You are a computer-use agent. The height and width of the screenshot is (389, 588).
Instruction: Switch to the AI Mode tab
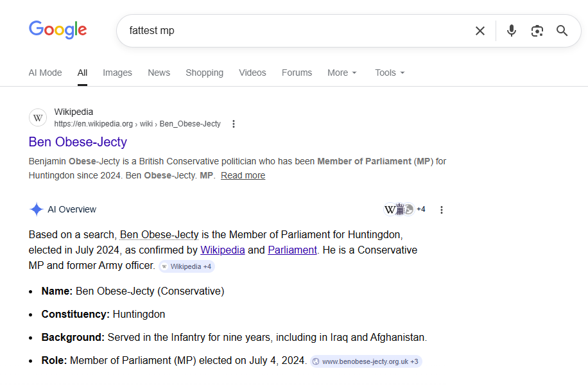pyautogui.click(x=45, y=73)
